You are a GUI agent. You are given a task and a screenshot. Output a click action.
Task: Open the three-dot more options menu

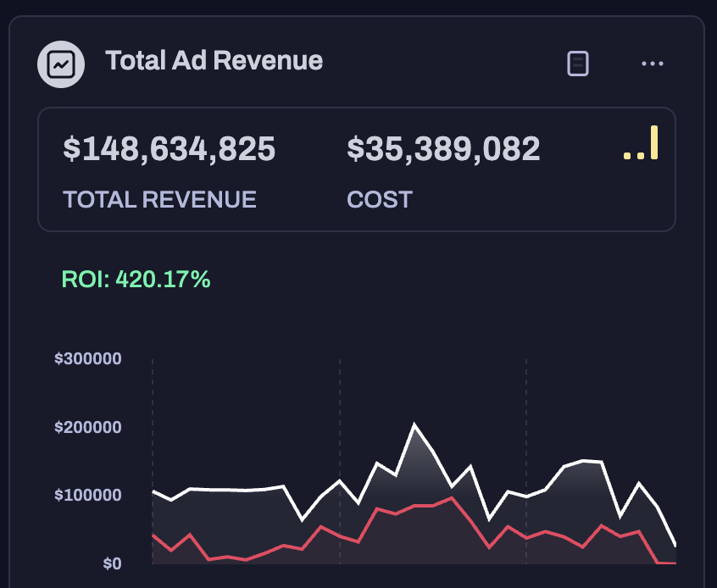[x=652, y=64]
